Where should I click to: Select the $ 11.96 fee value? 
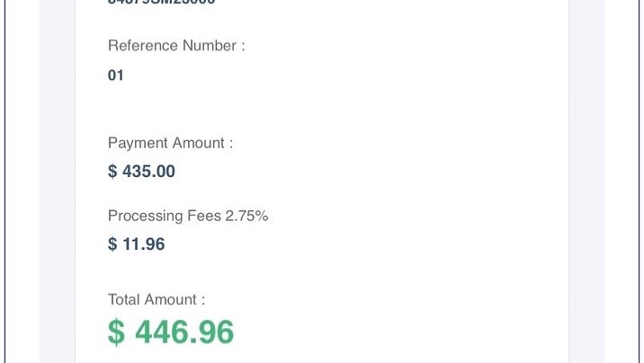tap(137, 244)
